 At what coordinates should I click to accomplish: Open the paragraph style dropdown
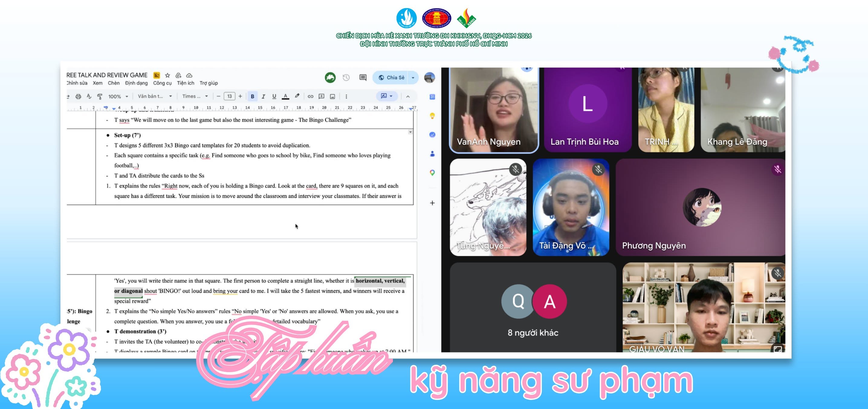(x=155, y=97)
